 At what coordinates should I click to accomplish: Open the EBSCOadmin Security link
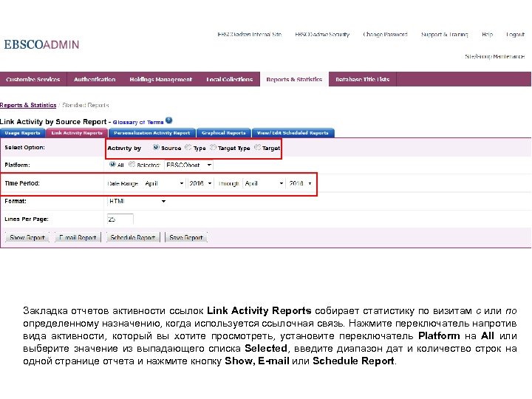pyautogui.click(x=322, y=34)
